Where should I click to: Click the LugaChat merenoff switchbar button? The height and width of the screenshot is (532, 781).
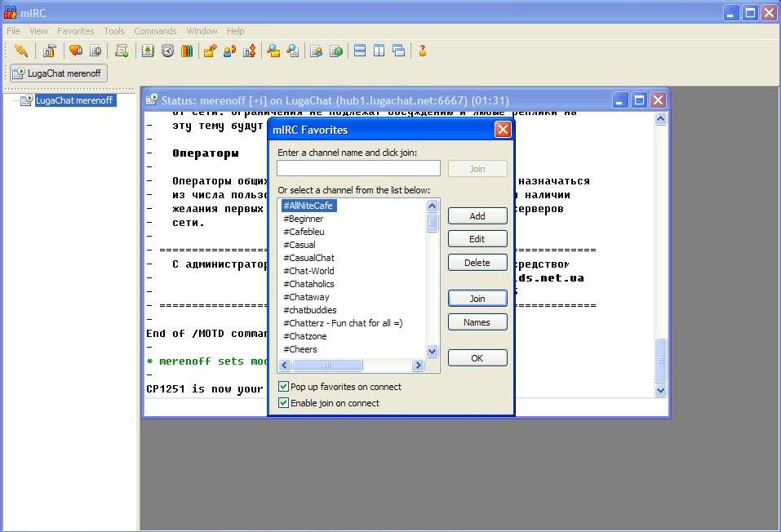click(x=58, y=73)
